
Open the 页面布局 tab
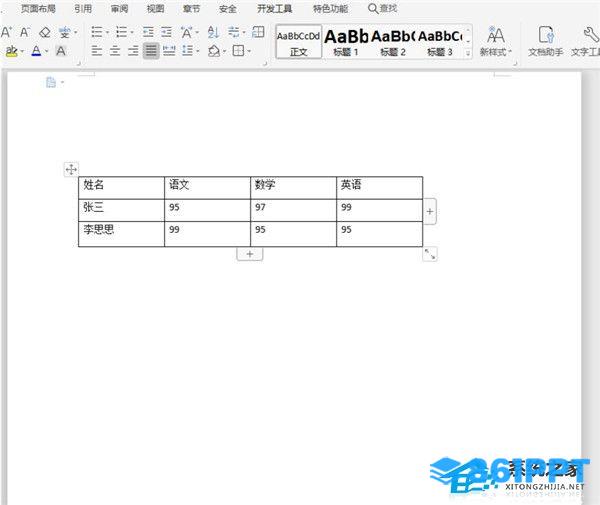coord(38,8)
